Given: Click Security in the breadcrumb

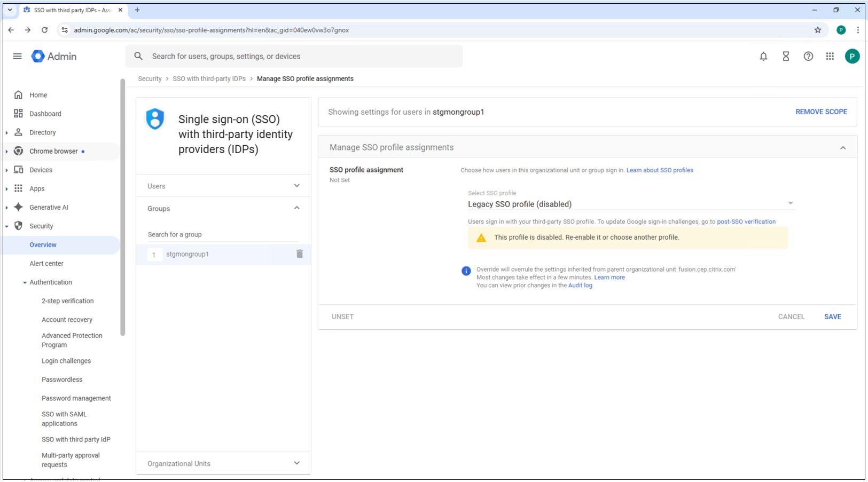Looking at the screenshot, I should point(150,78).
